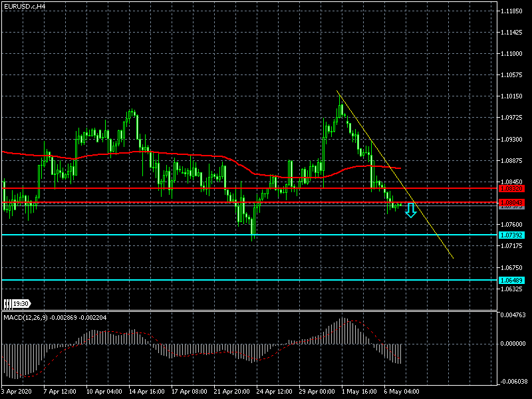This screenshot has height=399, width=532.
Task: Click the MACD histogram's rightmost bars
Action: tap(400, 353)
